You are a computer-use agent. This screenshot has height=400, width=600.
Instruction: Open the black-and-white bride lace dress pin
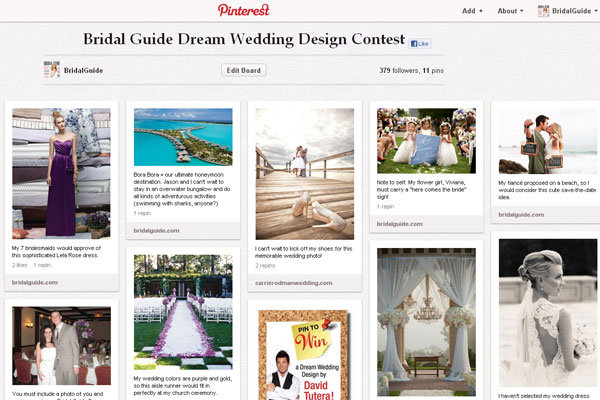pyautogui.click(x=548, y=313)
